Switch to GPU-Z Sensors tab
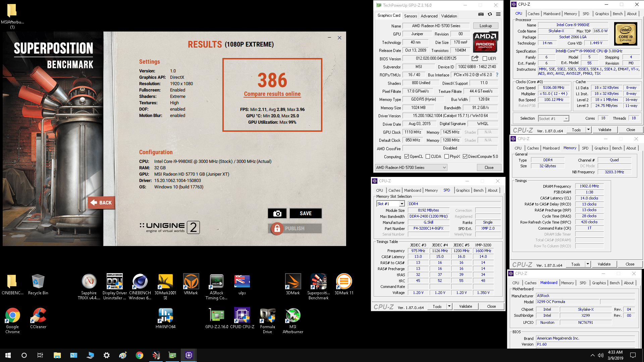Image resolution: width=644 pixels, height=362 pixels. 411,16
